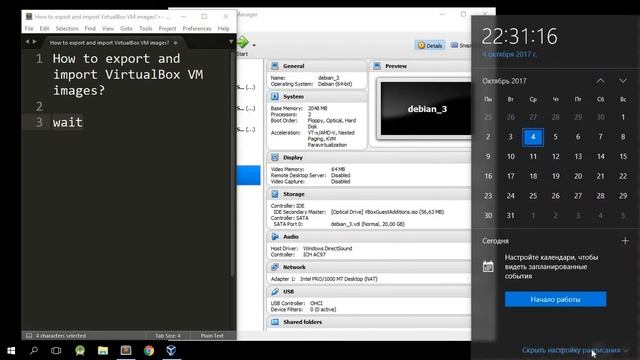Close the Sublime Text file tab

click(x=176, y=42)
